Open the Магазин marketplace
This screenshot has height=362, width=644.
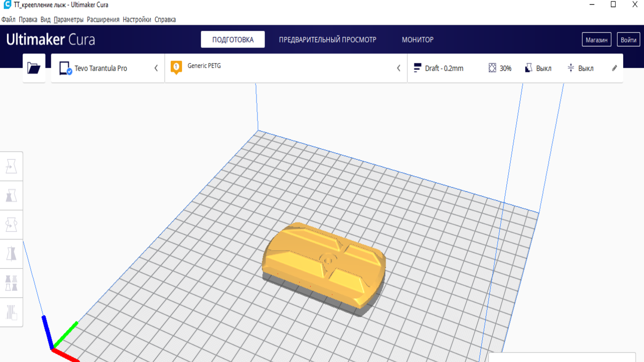[597, 40]
